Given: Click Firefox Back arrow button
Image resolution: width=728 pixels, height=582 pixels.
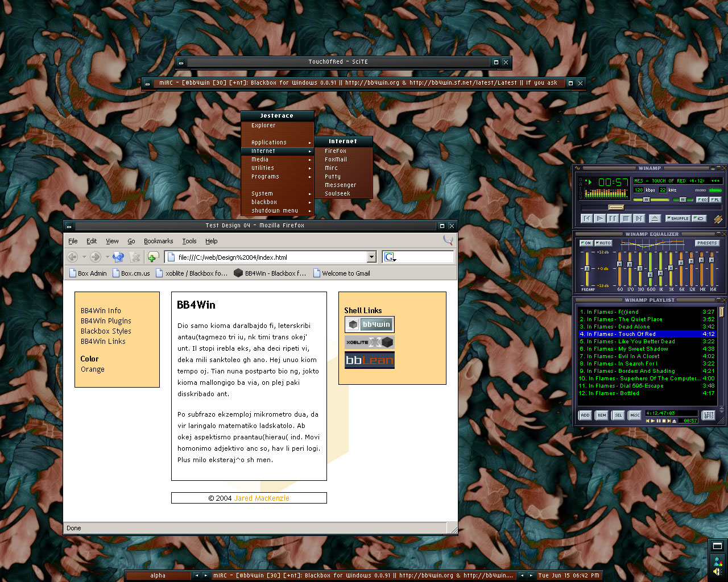Looking at the screenshot, I should click(x=72, y=257).
